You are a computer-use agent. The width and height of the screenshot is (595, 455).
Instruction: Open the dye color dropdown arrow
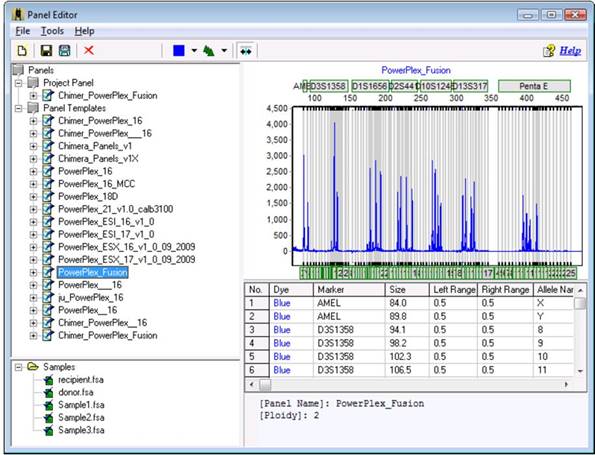click(194, 50)
